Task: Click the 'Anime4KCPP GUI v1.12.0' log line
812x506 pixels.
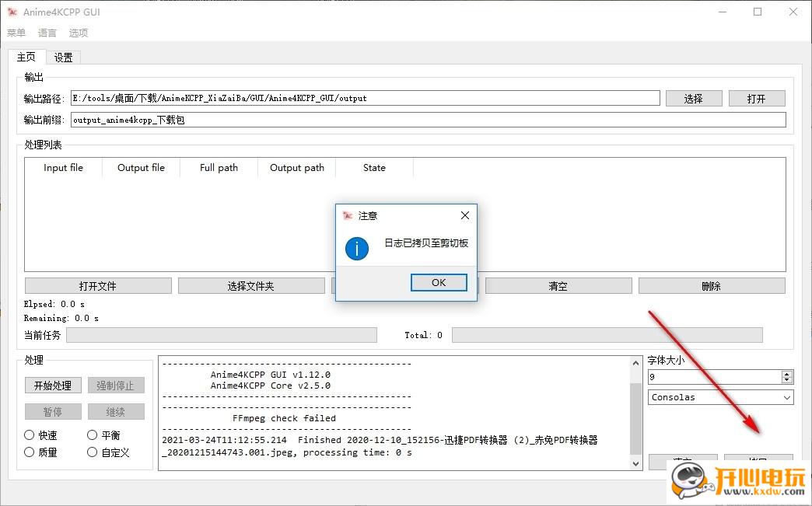Action: pos(271,375)
